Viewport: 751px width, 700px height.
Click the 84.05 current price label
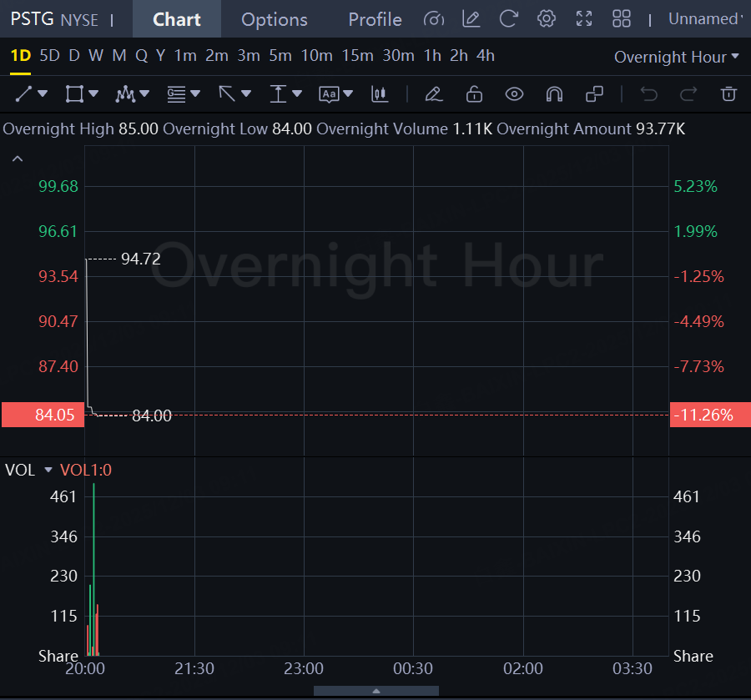click(43, 415)
